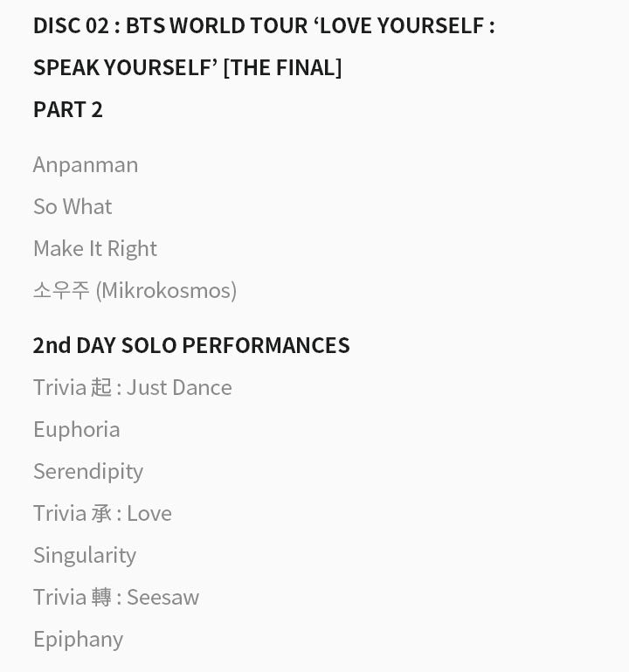
Task: Select the Korean title 소우주
Action: (61, 290)
